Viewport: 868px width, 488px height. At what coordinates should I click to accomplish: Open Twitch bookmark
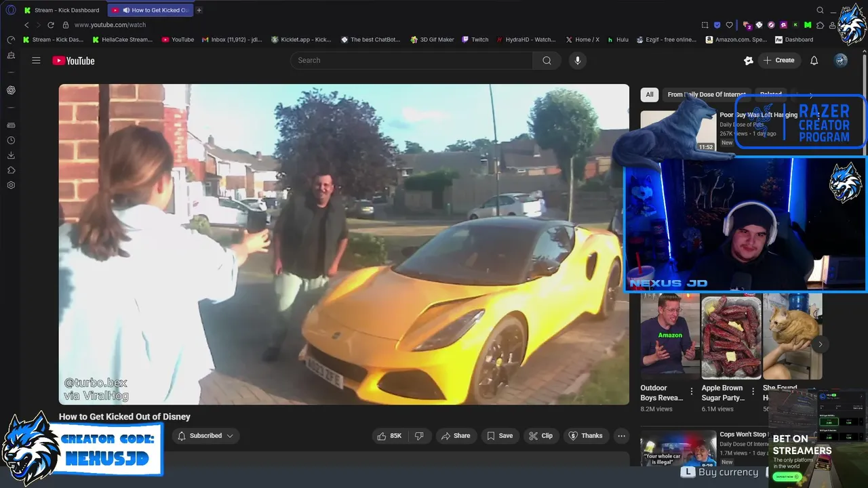[x=475, y=40]
